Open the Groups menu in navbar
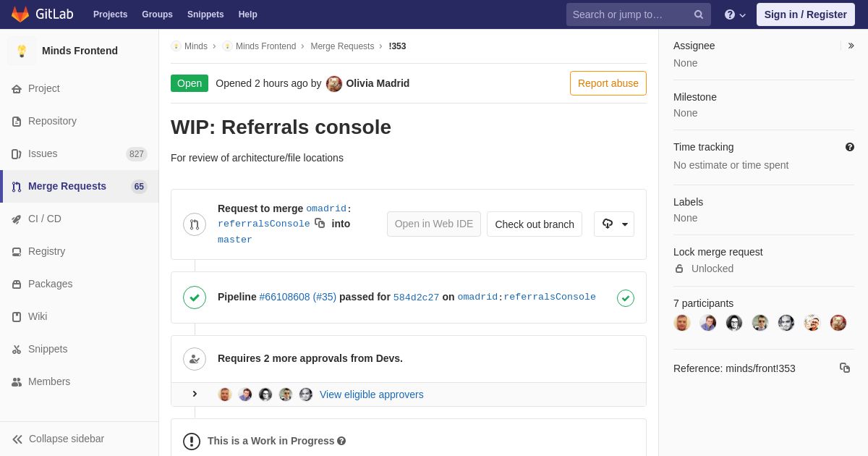Image resolution: width=868 pixels, height=456 pixels. [157, 14]
